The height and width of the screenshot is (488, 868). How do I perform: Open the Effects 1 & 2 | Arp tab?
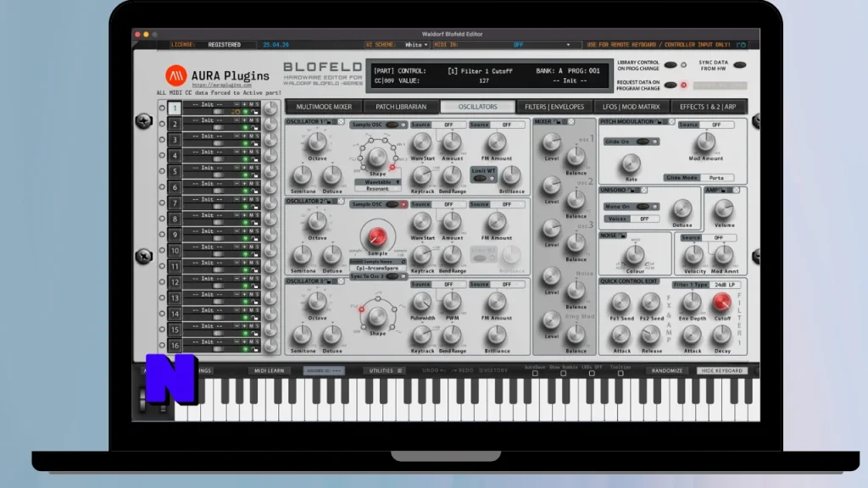pos(708,107)
